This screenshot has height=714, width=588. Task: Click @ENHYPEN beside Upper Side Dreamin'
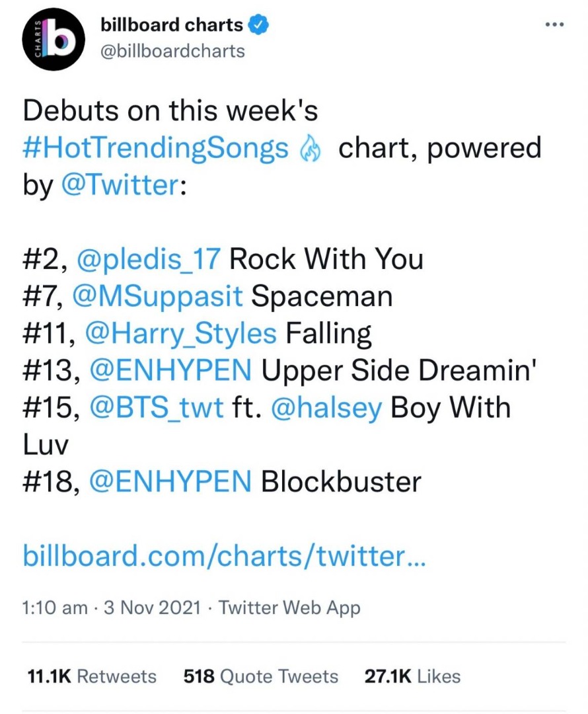coord(170,370)
